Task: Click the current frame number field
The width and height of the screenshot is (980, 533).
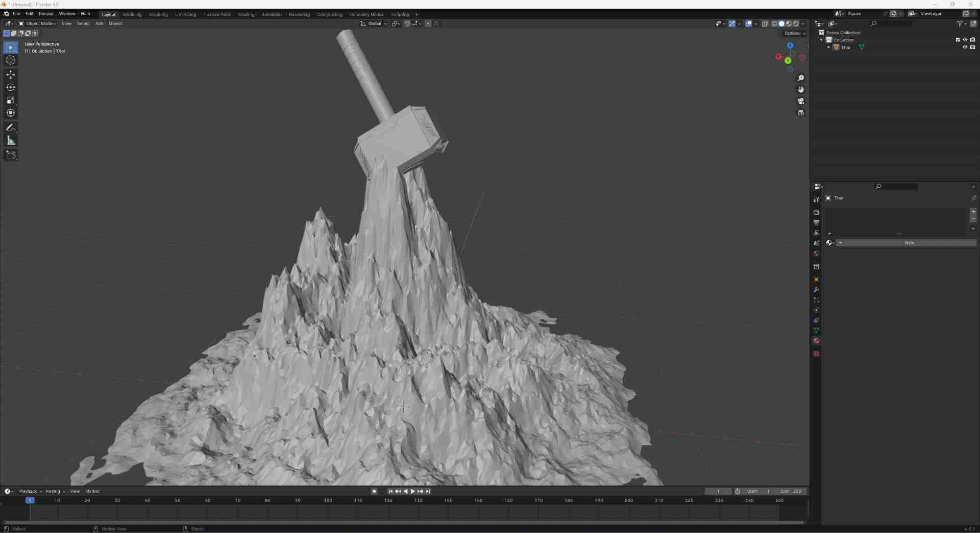Action: click(x=718, y=491)
